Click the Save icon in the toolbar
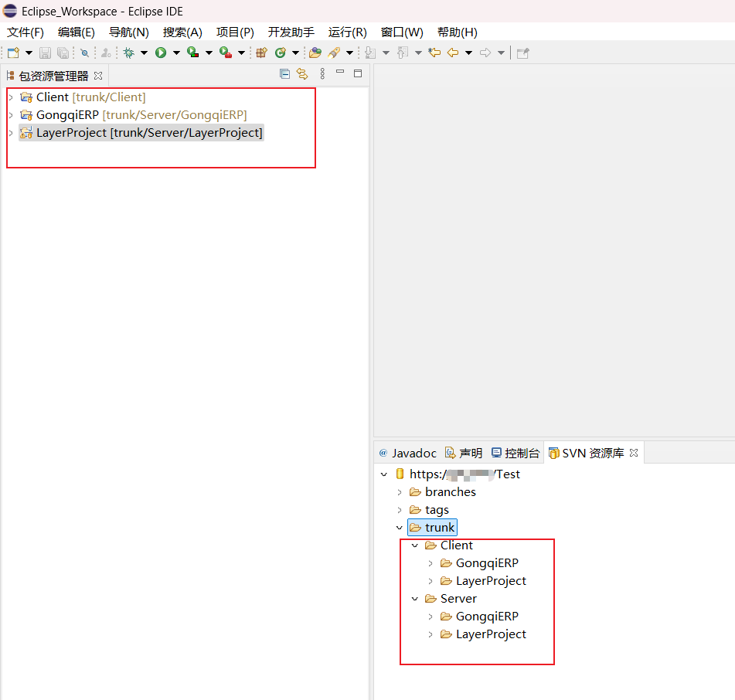Screen dimensions: 735x700 (45, 53)
